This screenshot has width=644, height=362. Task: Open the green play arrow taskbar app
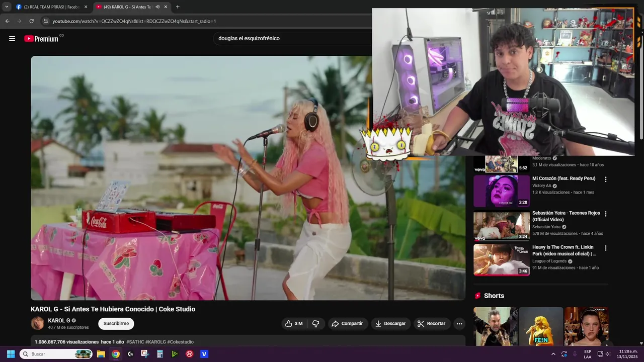click(175, 354)
